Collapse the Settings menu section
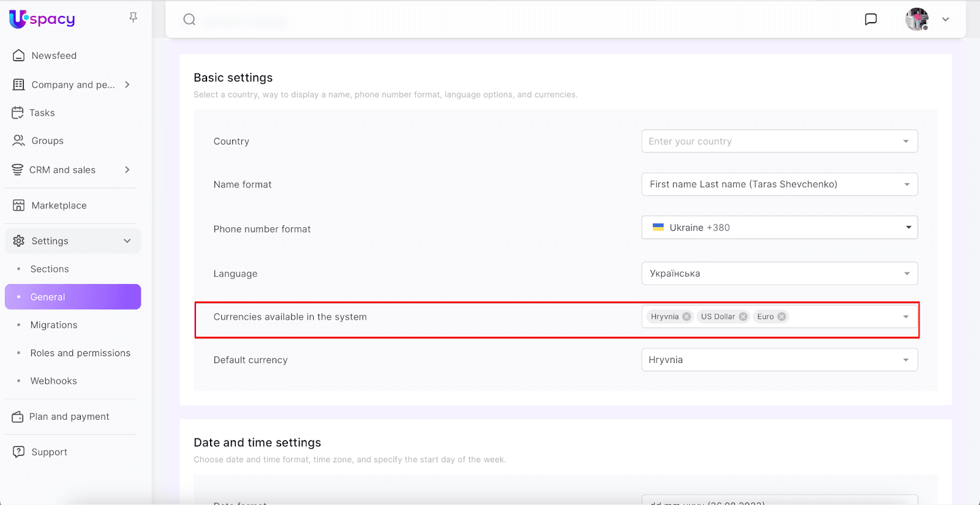Screen dimensions: 980x505 click(x=127, y=241)
